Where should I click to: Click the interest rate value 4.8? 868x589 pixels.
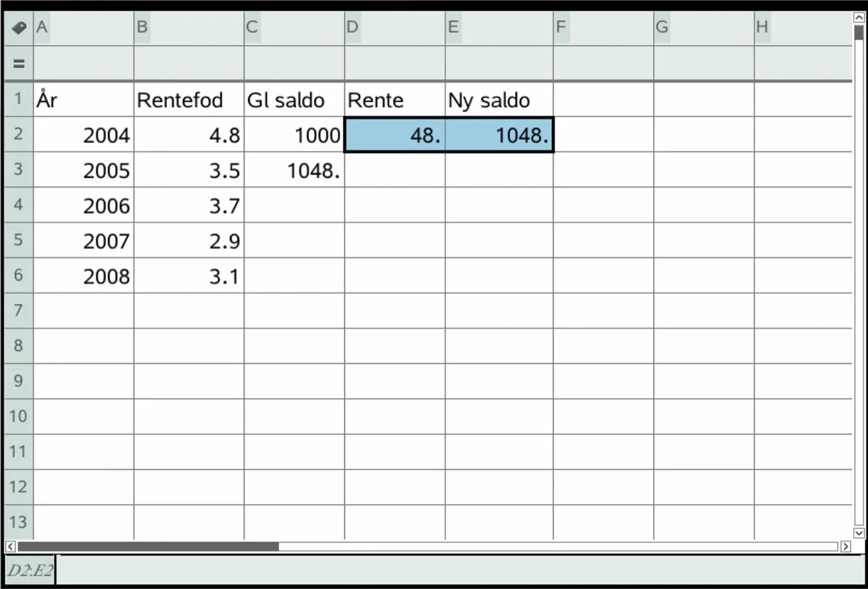(189, 135)
